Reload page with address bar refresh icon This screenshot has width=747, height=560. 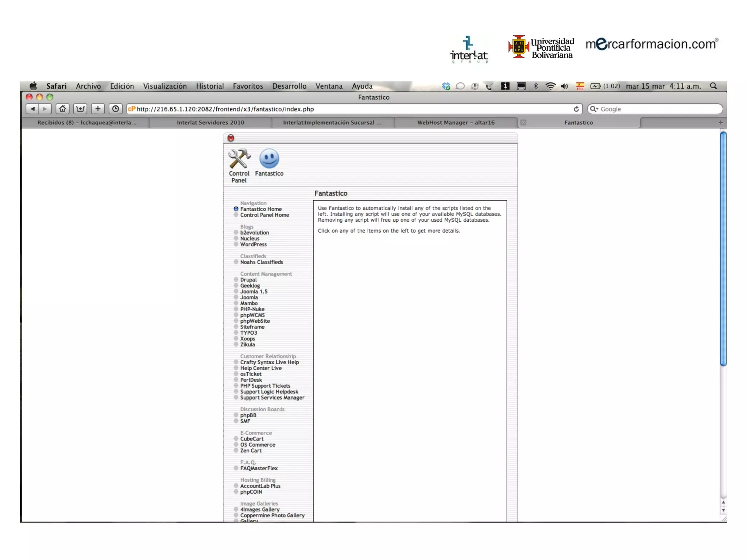point(576,109)
